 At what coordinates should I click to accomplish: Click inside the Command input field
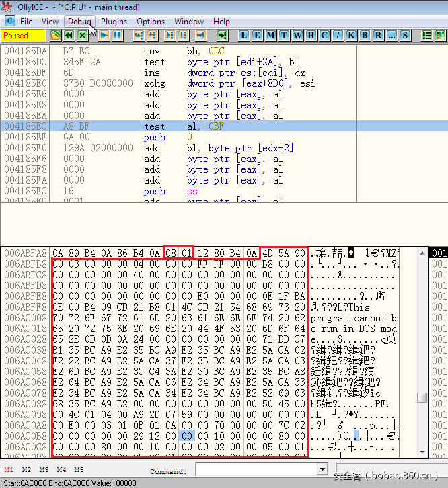click(x=256, y=470)
